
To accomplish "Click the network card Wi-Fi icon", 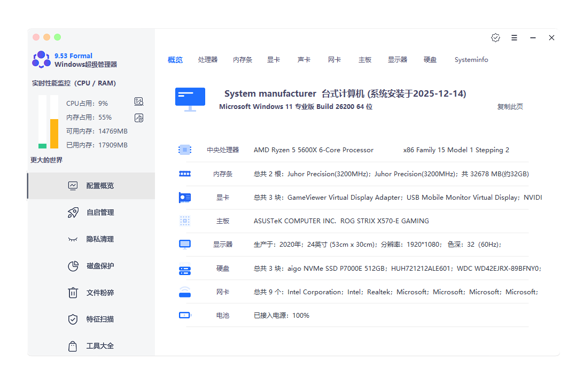I will click(x=185, y=292).
